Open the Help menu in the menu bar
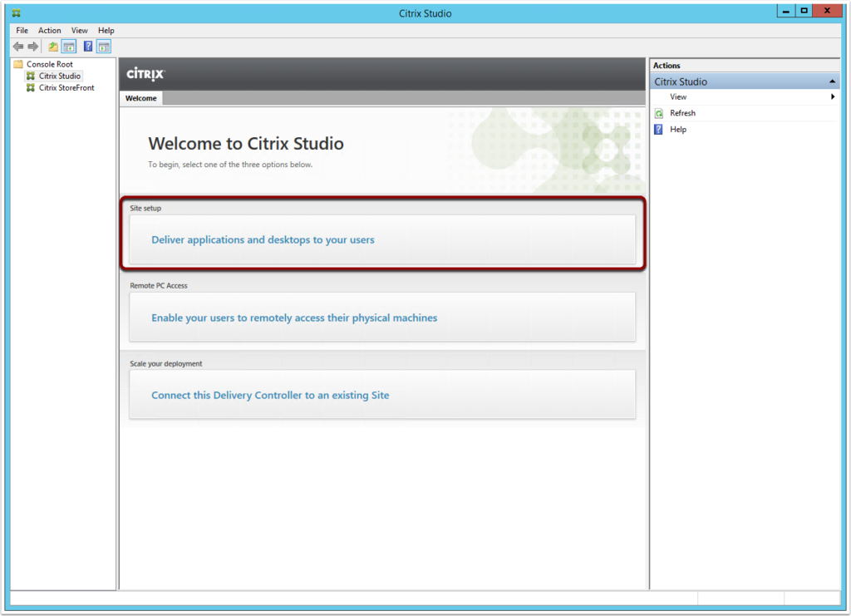 tap(106, 31)
